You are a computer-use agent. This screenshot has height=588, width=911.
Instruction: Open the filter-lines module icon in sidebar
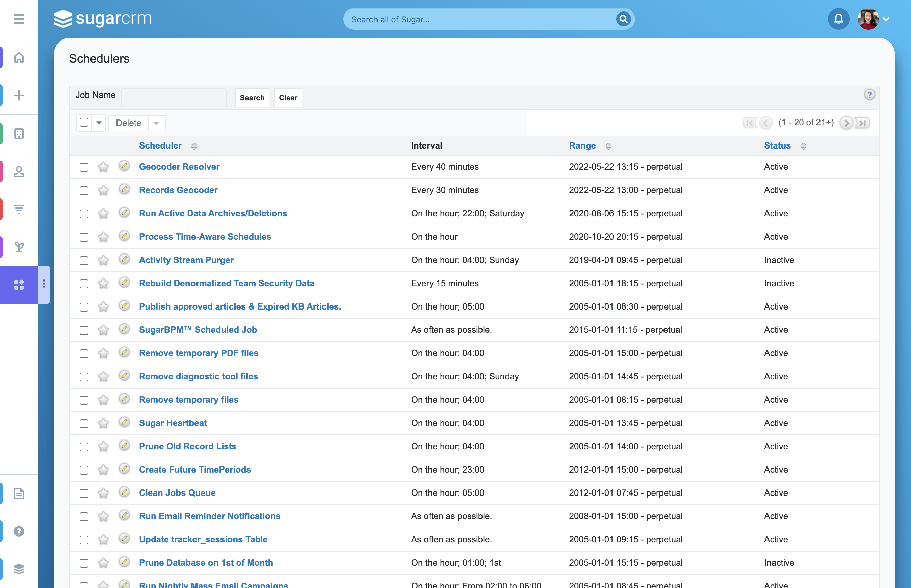[x=19, y=209]
